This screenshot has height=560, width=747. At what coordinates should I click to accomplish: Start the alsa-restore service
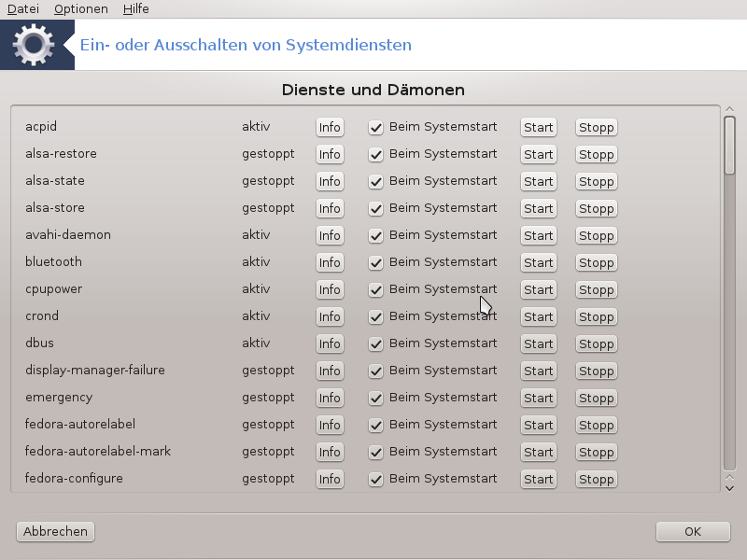[x=539, y=154]
